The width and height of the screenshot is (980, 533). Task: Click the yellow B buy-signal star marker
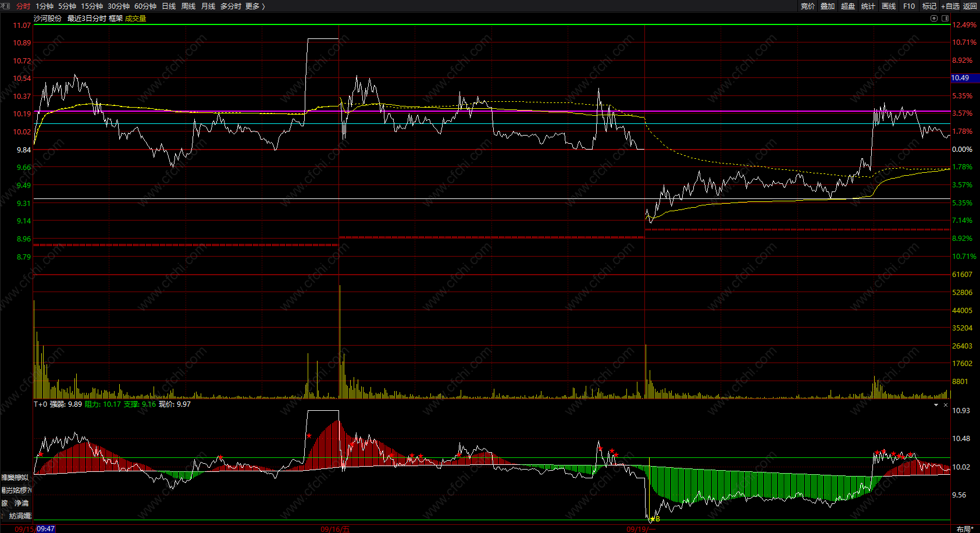coord(654,518)
